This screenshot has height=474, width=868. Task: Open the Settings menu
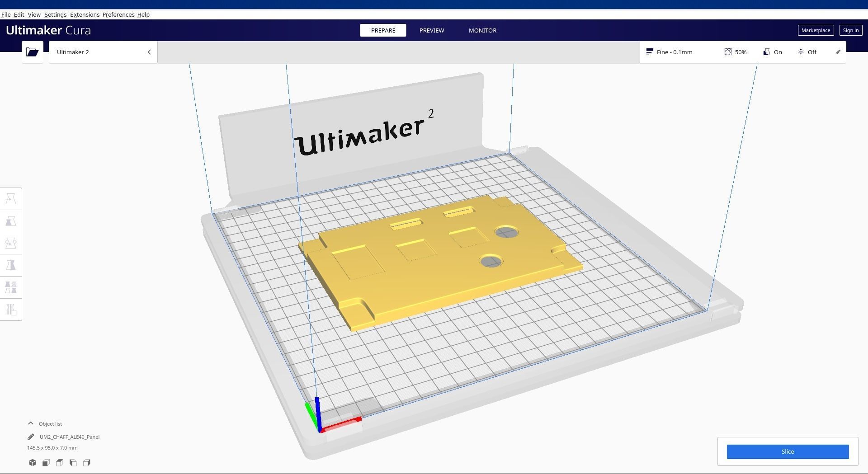pos(55,14)
